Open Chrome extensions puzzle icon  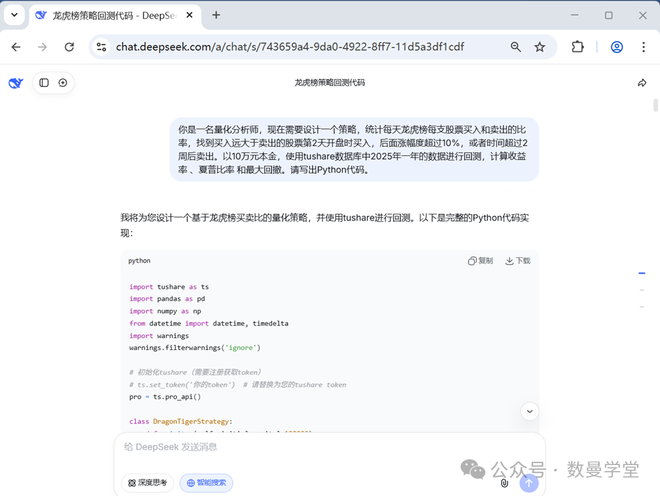click(x=578, y=47)
